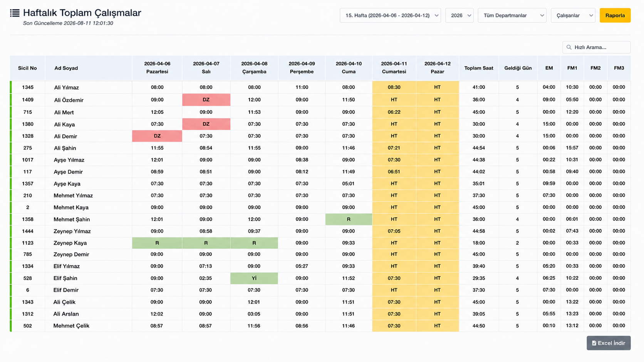Screen dimensions: 644x362
Task: Click the name Ali Arslan
Action: 66,314
